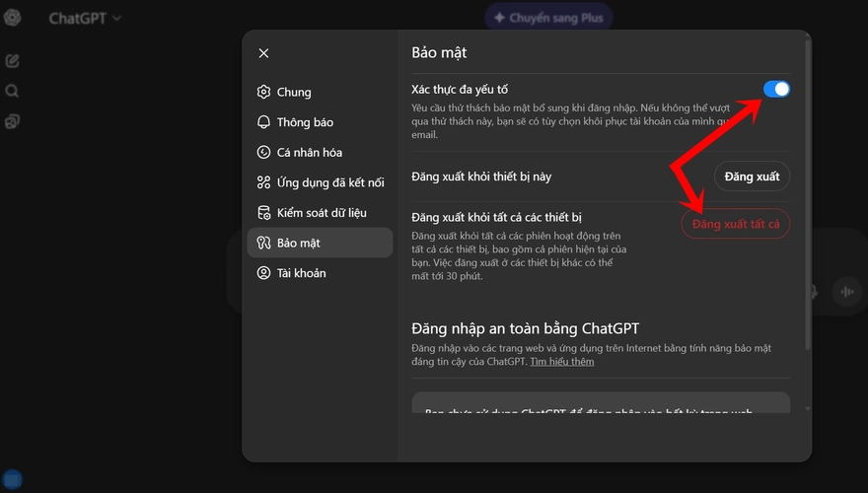868x493 pixels.
Task: Open the Cá nhân hóa settings tab
Action: click(x=320, y=152)
